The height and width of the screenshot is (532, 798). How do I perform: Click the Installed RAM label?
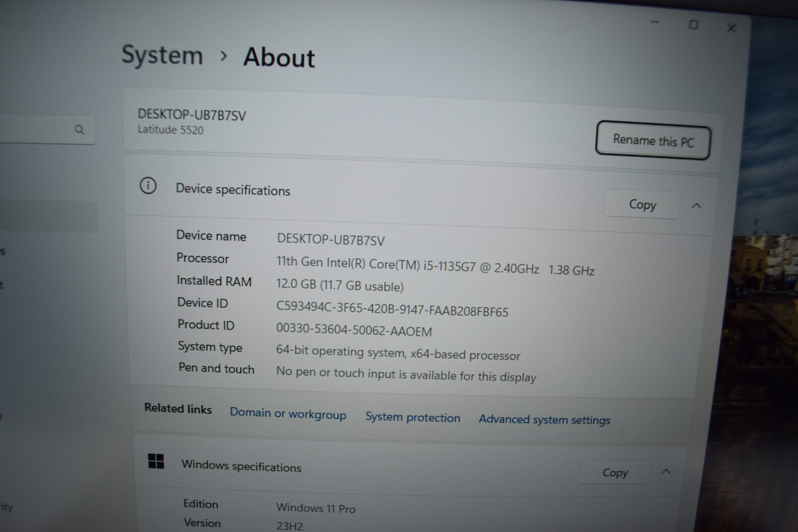coord(214,281)
